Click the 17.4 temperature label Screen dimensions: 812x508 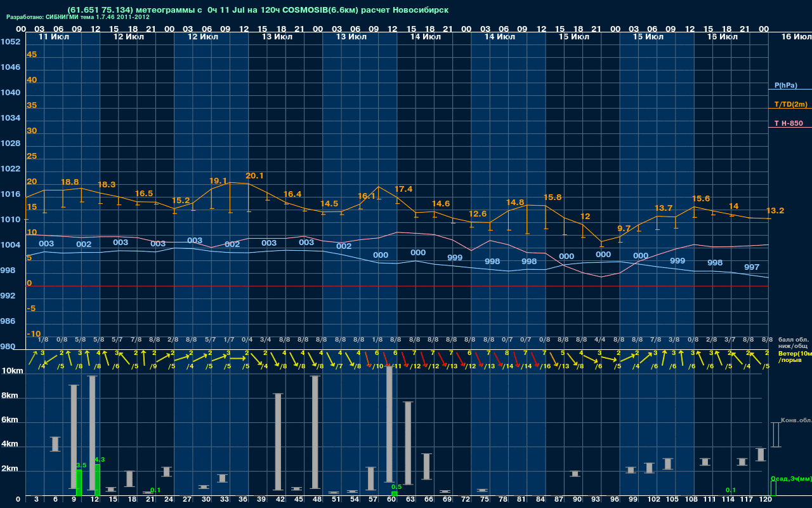tap(403, 189)
